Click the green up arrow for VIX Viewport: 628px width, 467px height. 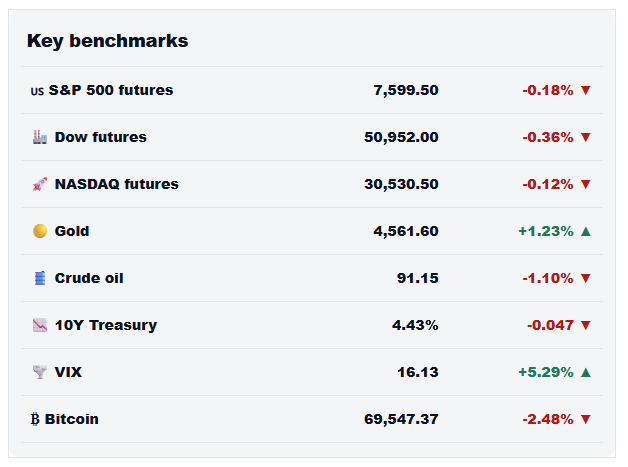[586, 372]
